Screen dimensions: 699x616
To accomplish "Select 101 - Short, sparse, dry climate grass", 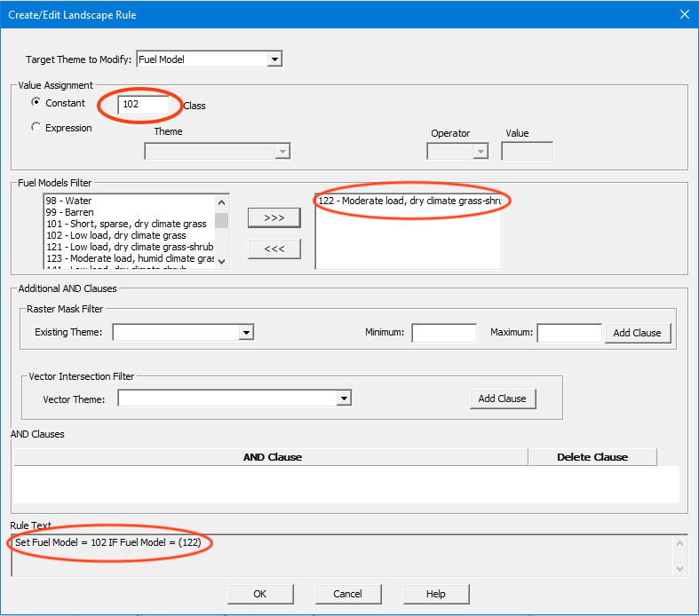I will (x=126, y=224).
